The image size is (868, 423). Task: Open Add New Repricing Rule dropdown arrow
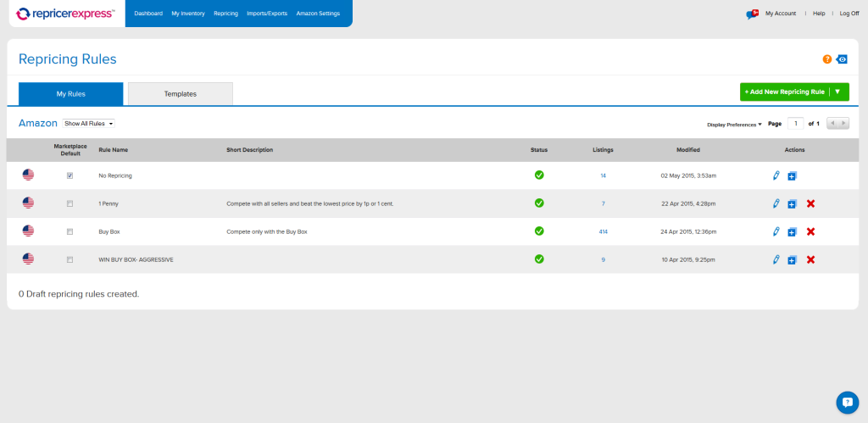coord(837,92)
